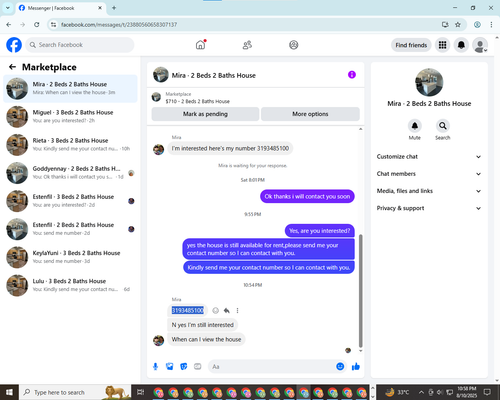Image resolution: width=500 pixels, height=400 pixels.
Task: Send a thumbs-up like
Action: click(356, 367)
